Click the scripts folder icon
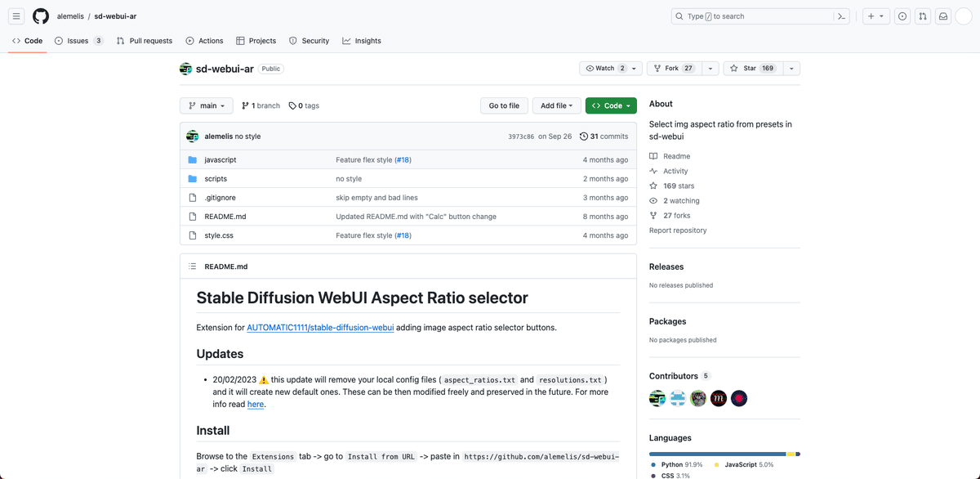This screenshot has height=479, width=980. tap(193, 179)
